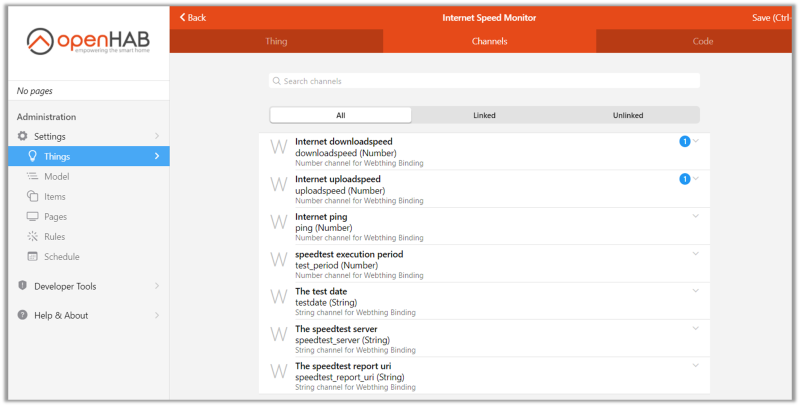Click the Developer Tools shield icon
The width and height of the screenshot is (800, 406).
[23, 286]
